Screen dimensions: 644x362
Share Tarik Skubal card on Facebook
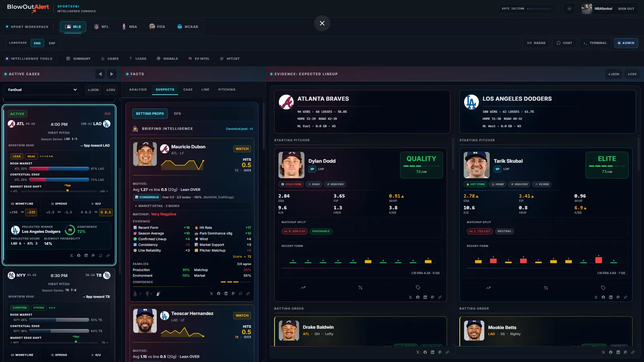[x=603, y=297]
